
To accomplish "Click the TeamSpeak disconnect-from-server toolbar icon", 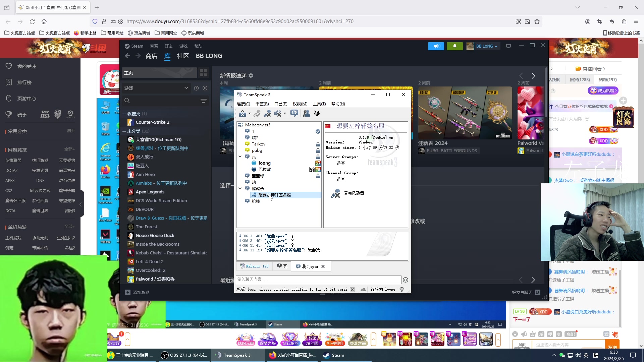I will 243,114.
